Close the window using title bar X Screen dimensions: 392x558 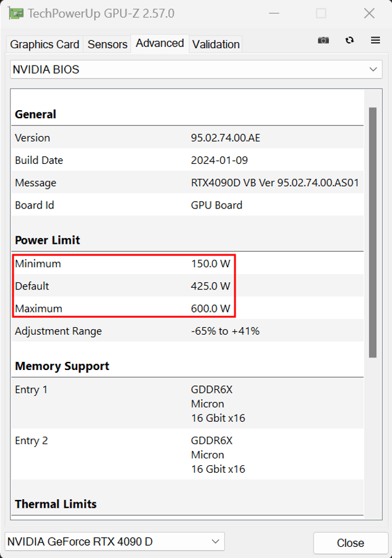369,13
